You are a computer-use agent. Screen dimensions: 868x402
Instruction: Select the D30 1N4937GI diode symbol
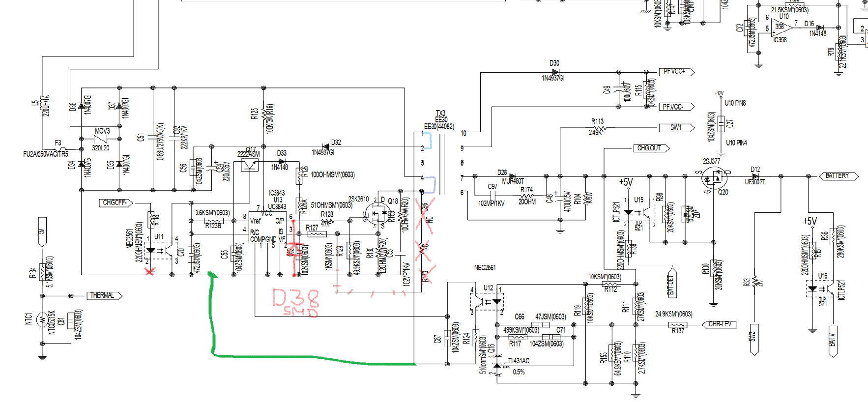click(555, 73)
